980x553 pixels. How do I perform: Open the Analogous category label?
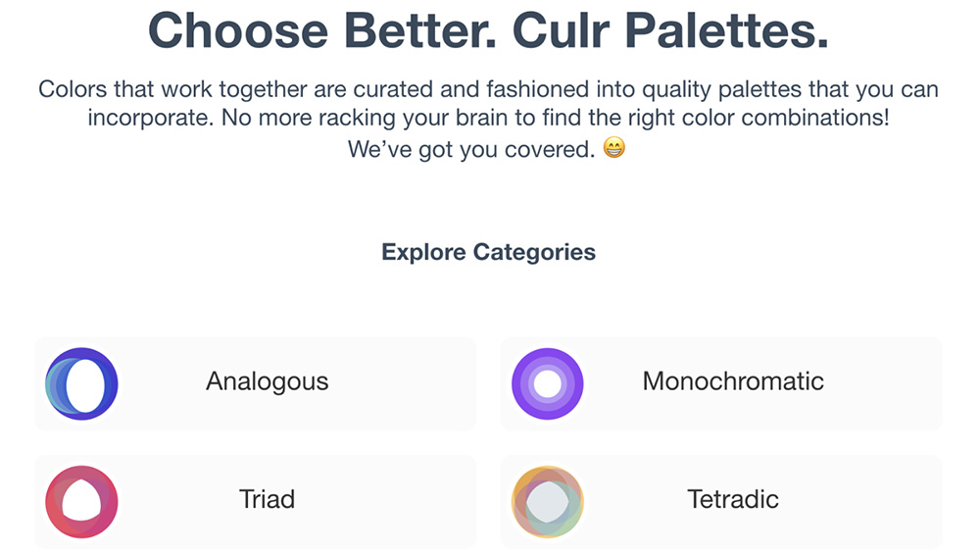tap(267, 381)
